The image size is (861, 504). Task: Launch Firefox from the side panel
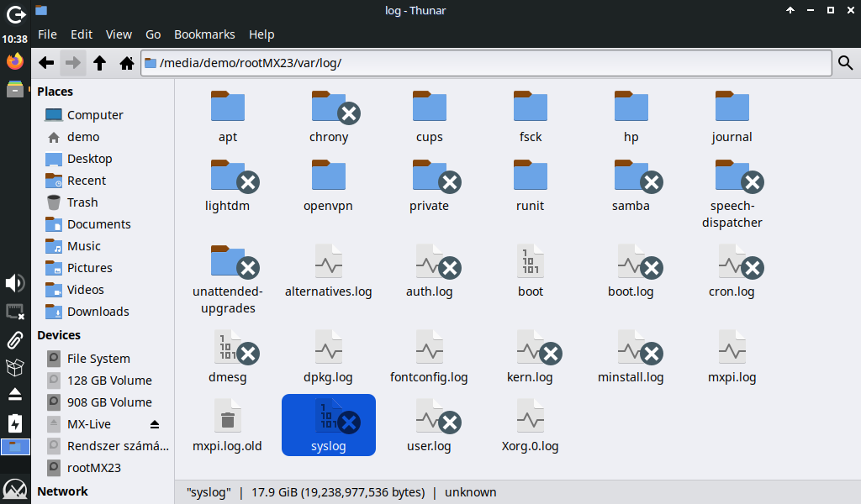pyautogui.click(x=15, y=61)
